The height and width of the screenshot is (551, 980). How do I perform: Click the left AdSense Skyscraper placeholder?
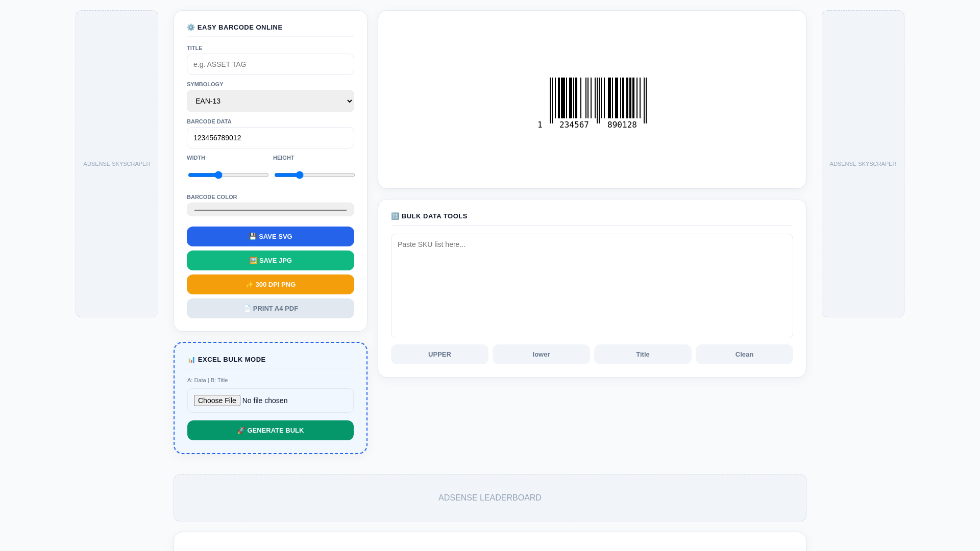pyautogui.click(x=117, y=164)
